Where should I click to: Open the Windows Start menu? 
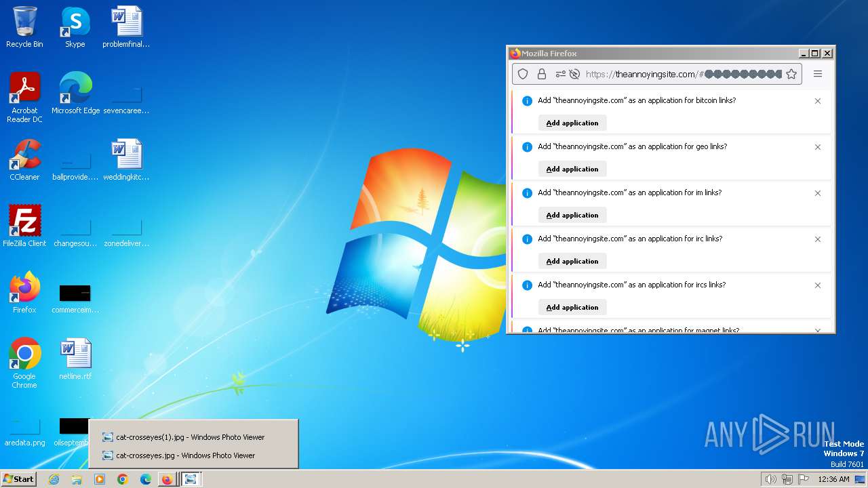coord(19,479)
